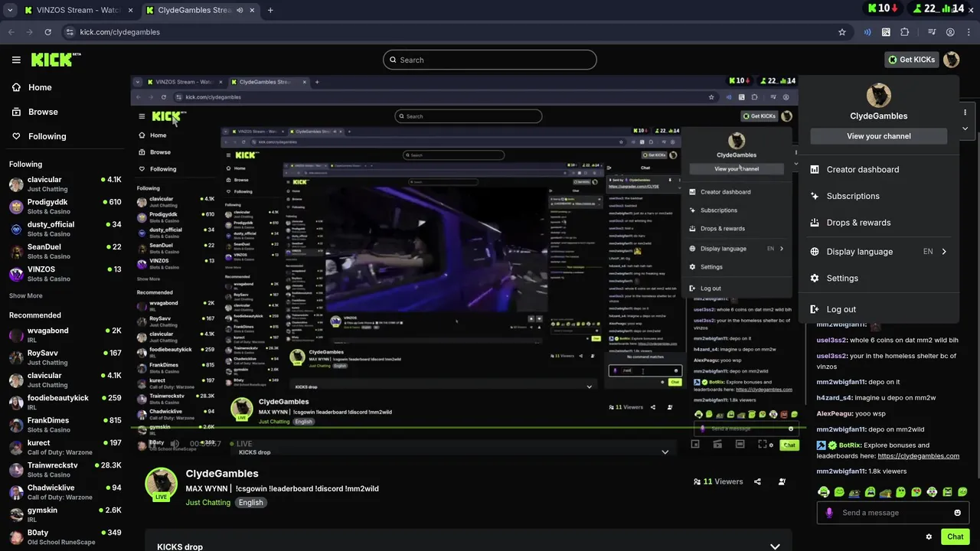Click the site info icon in address bar
The height and width of the screenshot is (551, 980).
[x=70, y=32]
